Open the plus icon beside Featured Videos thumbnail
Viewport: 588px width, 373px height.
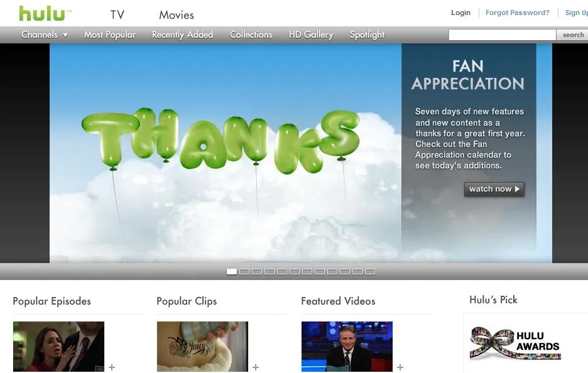(x=400, y=367)
